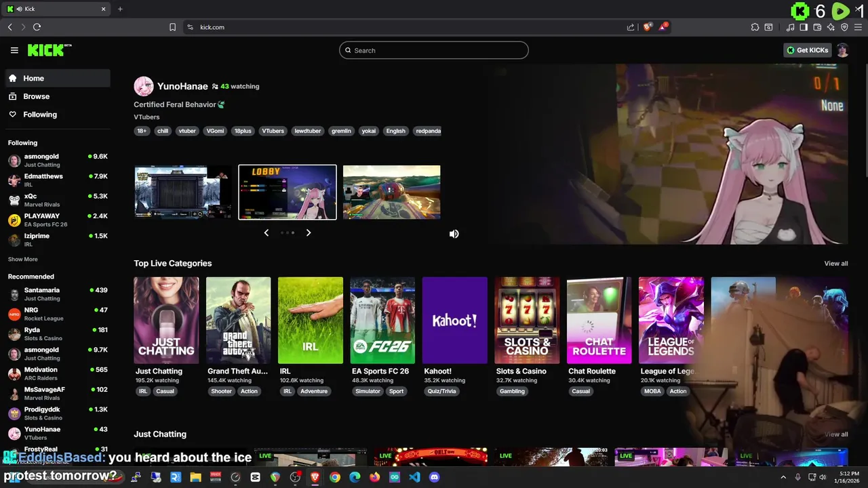
Task: Click the Search input field
Action: pyautogui.click(x=434, y=50)
